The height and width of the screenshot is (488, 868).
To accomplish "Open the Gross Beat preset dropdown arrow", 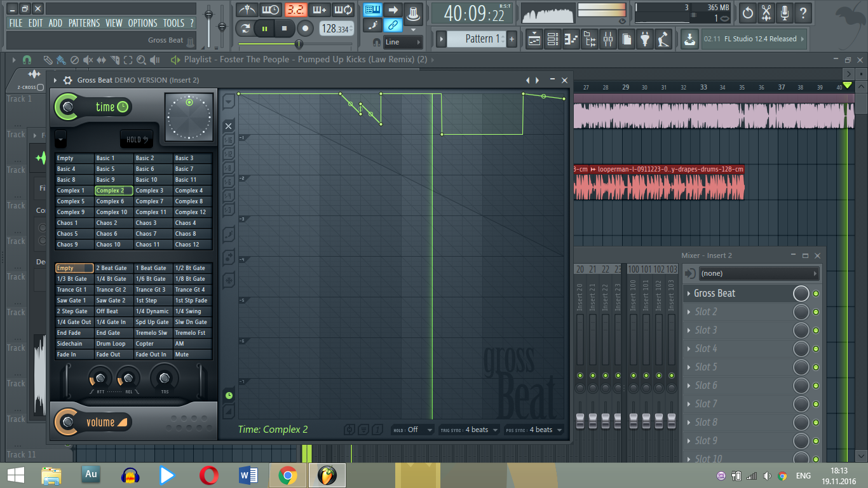I will pyautogui.click(x=61, y=138).
